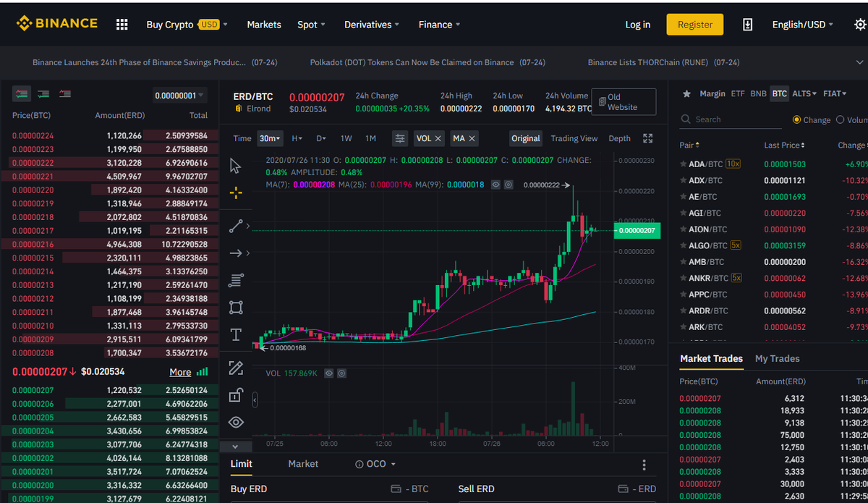Open the FIAT markets dropdown
The image size is (868, 503).
pyautogui.click(x=834, y=94)
